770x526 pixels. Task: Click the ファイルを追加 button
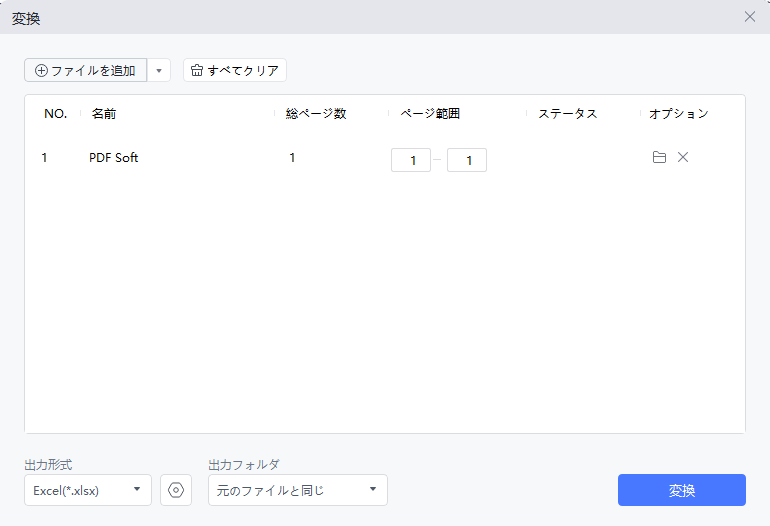tap(85, 70)
